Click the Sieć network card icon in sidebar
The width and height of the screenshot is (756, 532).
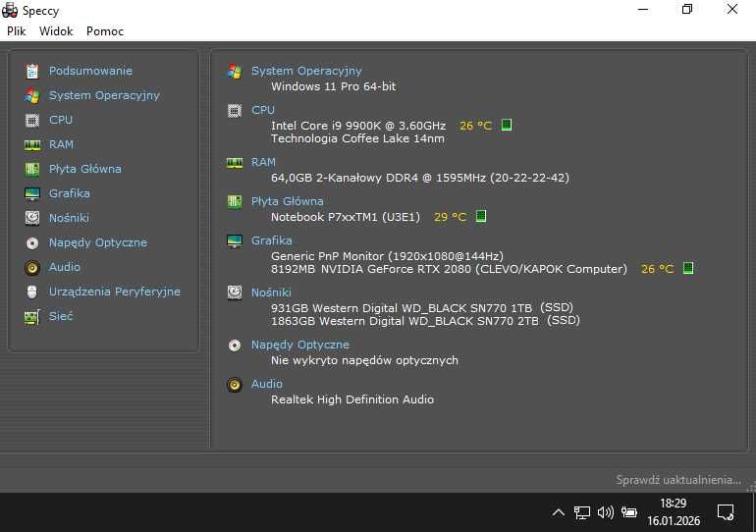click(32, 317)
